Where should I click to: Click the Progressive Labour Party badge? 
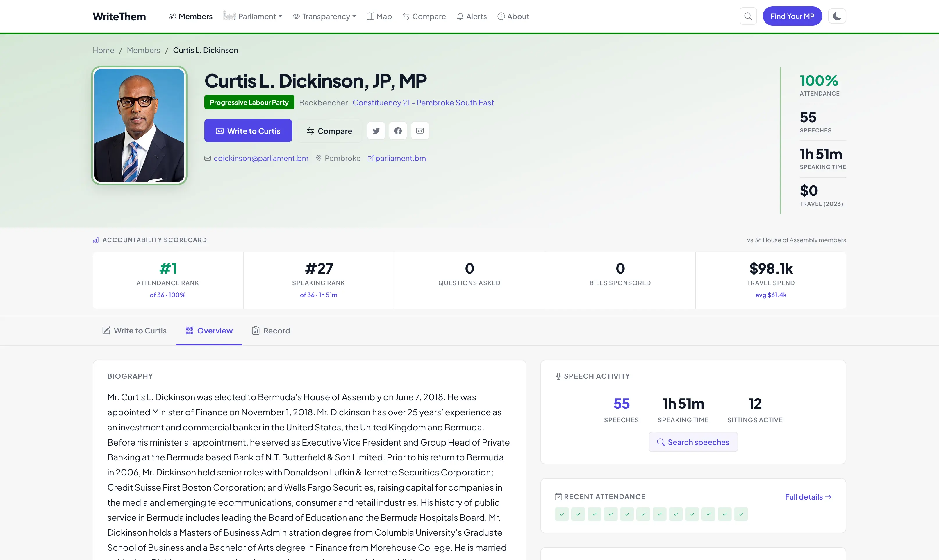[x=249, y=102]
